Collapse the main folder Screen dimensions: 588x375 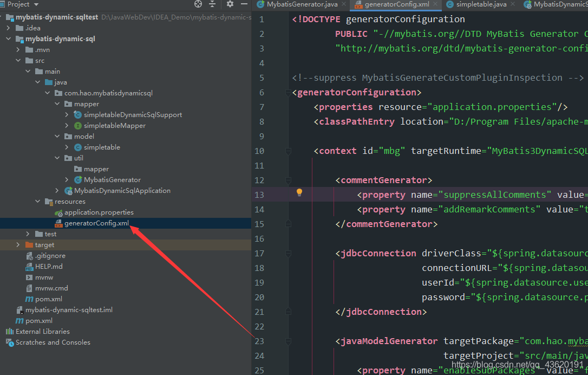[28, 72]
